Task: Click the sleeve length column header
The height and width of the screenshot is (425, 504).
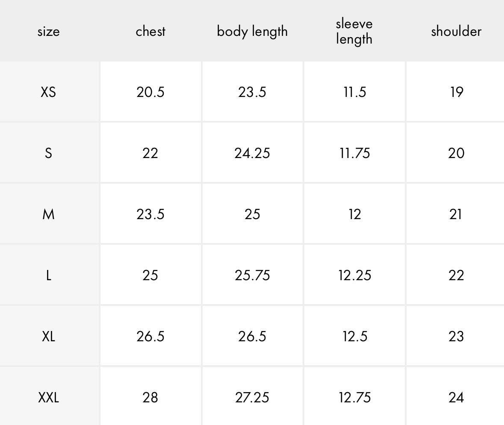Action: point(354,31)
